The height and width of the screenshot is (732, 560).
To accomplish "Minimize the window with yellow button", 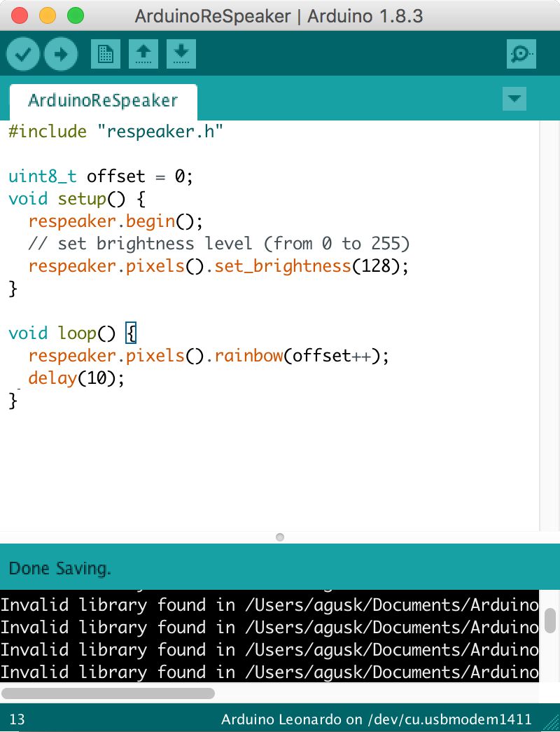I will (48, 16).
